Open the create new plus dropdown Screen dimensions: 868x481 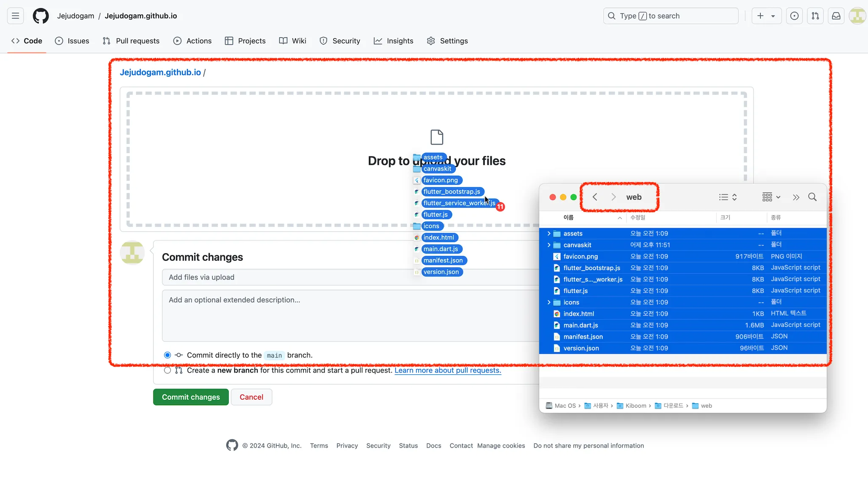point(766,16)
